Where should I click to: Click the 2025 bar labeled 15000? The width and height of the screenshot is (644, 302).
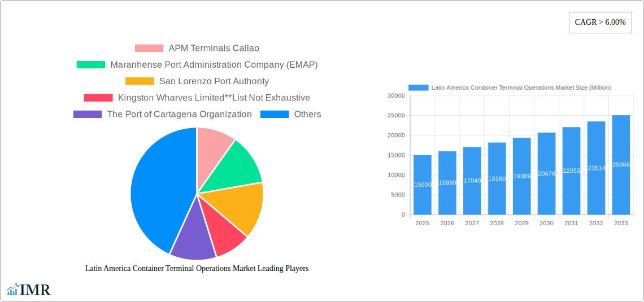tap(423, 185)
